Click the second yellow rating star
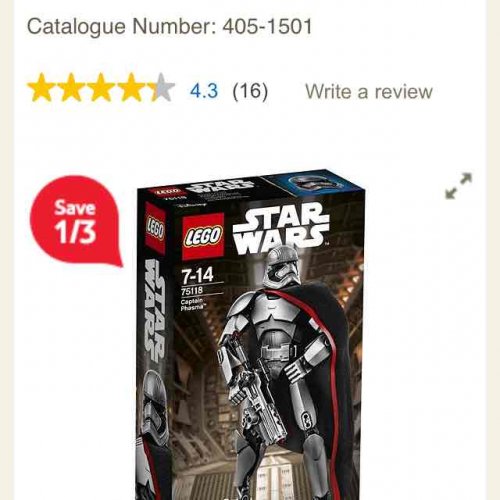Screen dimensions: 500x500 pyautogui.click(x=71, y=87)
